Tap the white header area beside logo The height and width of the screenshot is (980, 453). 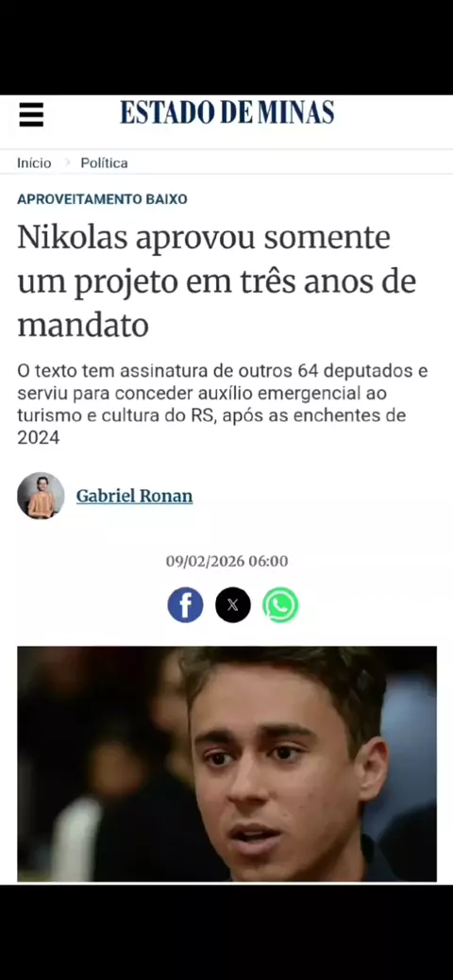click(394, 114)
